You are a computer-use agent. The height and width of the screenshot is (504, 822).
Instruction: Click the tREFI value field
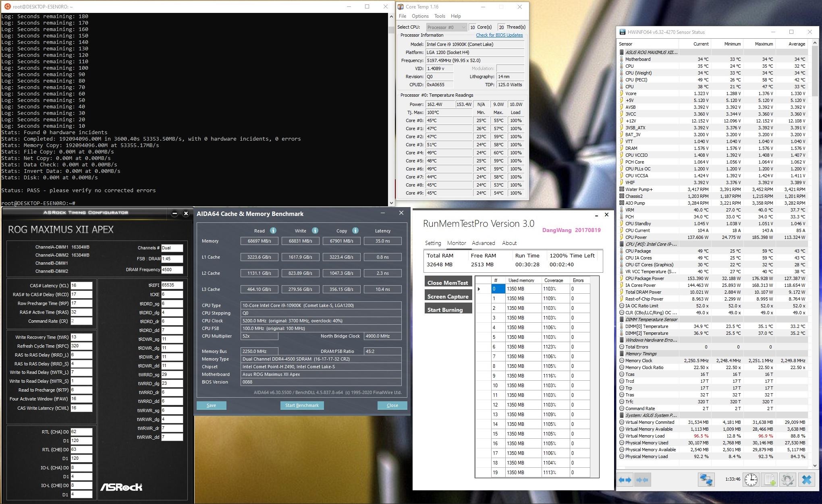click(x=172, y=285)
